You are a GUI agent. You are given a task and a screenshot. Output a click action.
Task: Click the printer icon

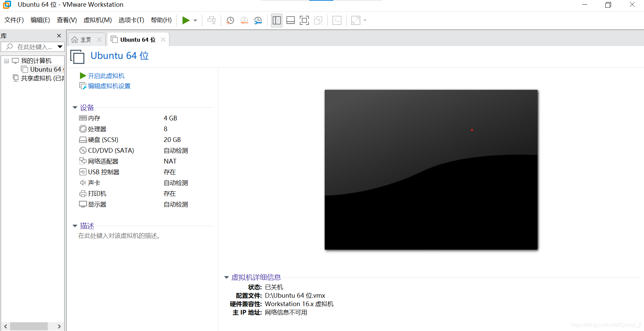(83, 193)
